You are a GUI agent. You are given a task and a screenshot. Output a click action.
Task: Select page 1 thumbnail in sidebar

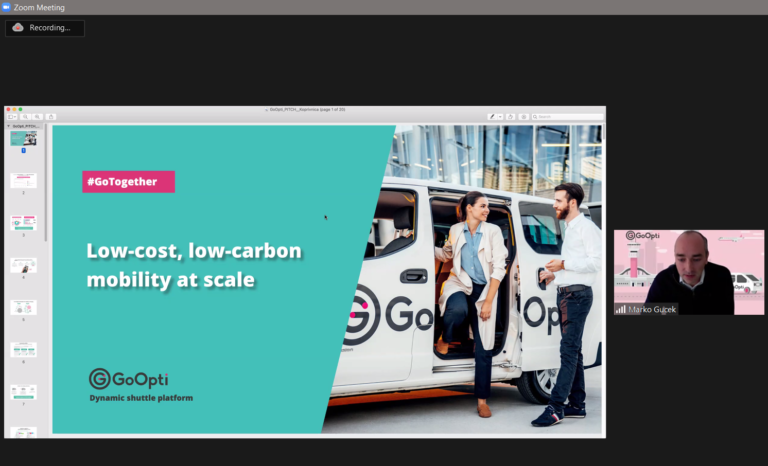[x=24, y=138]
